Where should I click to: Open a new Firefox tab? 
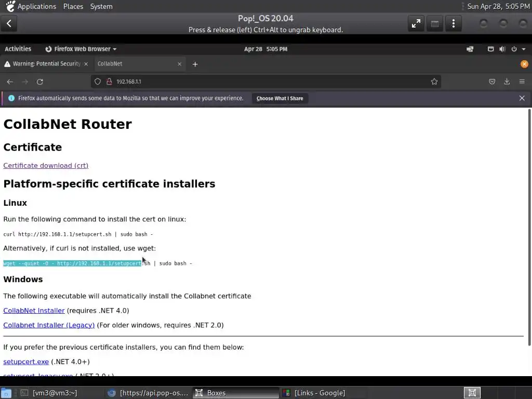[x=195, y=64]
